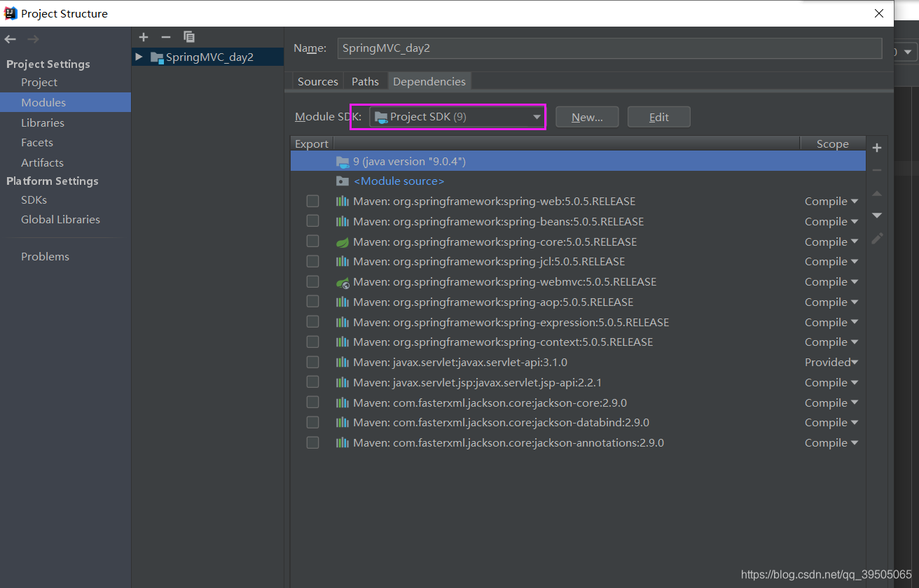Select the Dependencies tab

click(429, 82)
